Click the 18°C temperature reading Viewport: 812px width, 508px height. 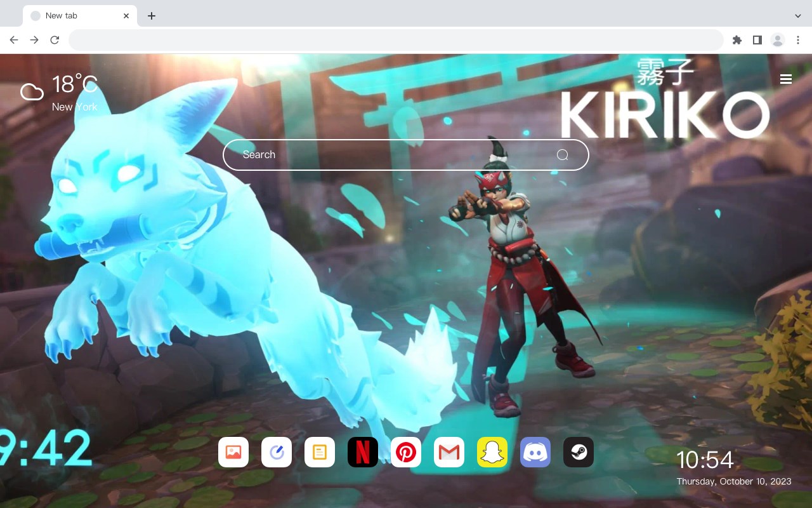coord(75,84)
